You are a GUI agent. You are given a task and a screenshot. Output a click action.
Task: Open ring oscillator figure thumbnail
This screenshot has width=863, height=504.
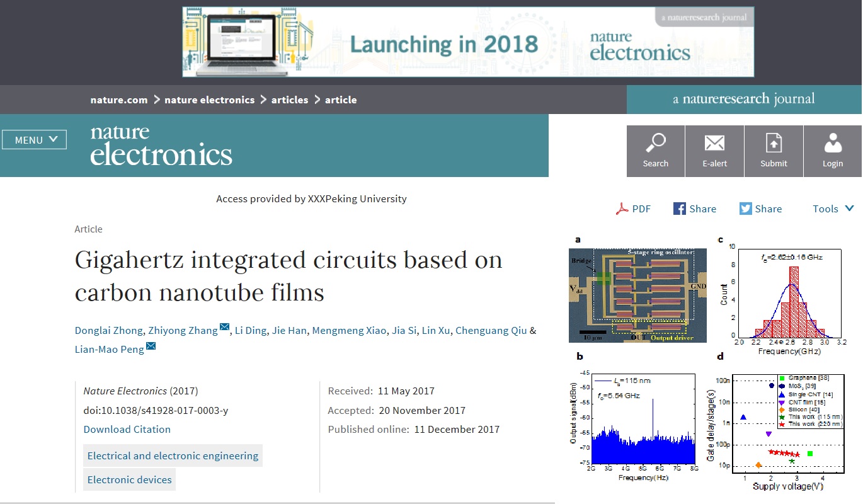tap(637, 295)
